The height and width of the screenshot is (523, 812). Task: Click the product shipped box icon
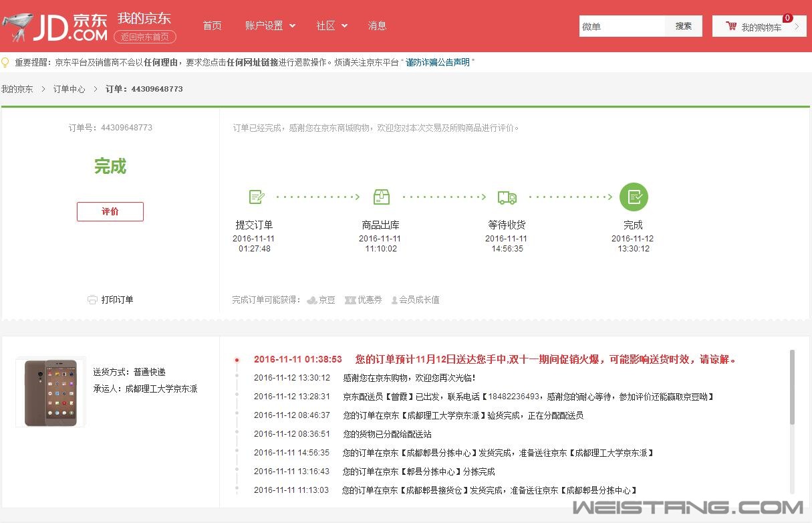tap(382, 197)
